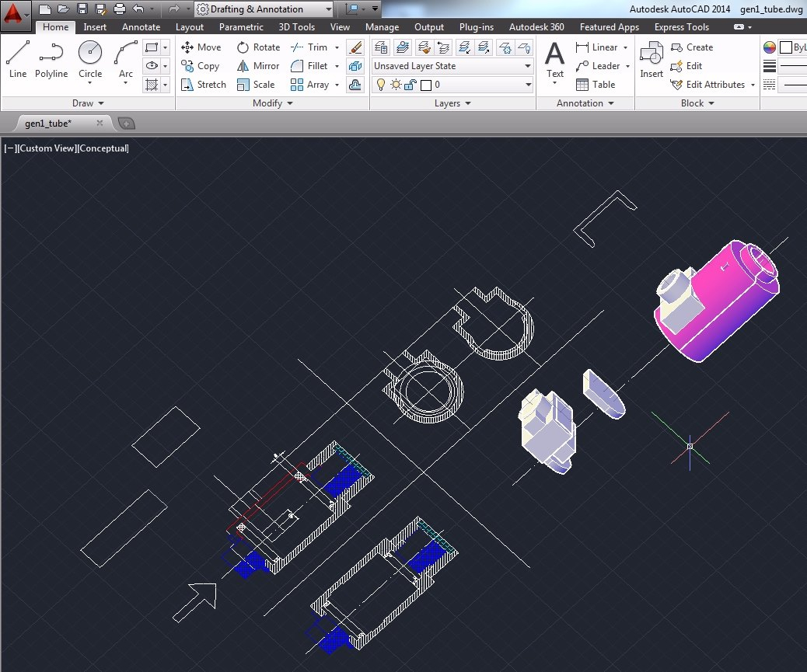
Task: Expand the Modify panel
Action: click(x=272, y=103)
